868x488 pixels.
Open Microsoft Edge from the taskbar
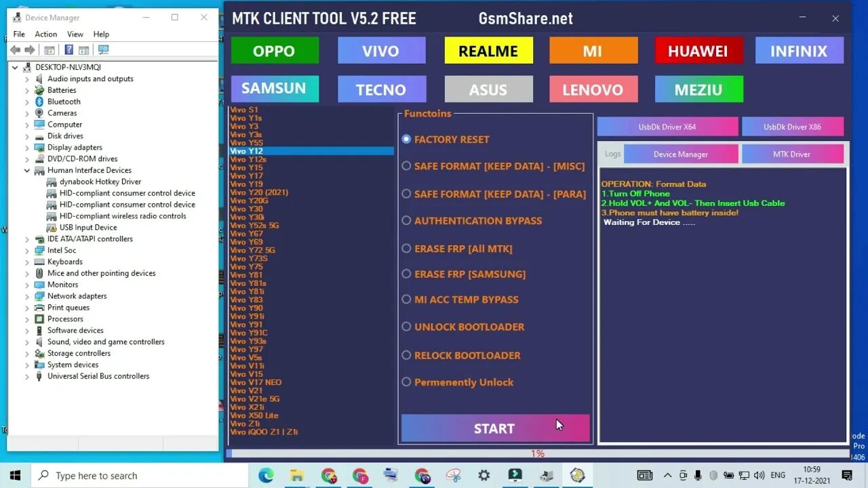click(266, 476)
